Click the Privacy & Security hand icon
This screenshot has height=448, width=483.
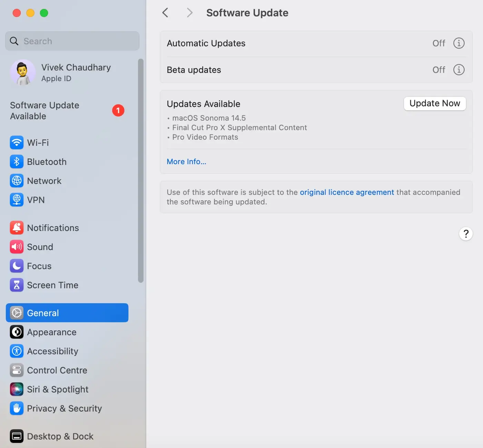tap(17, 408)
